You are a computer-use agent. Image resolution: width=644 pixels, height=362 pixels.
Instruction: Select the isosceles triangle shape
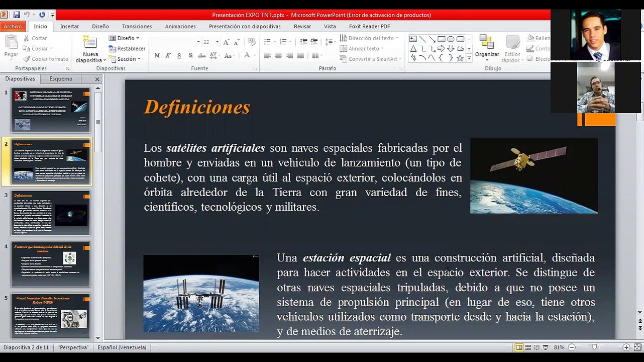tap(413, 49)
